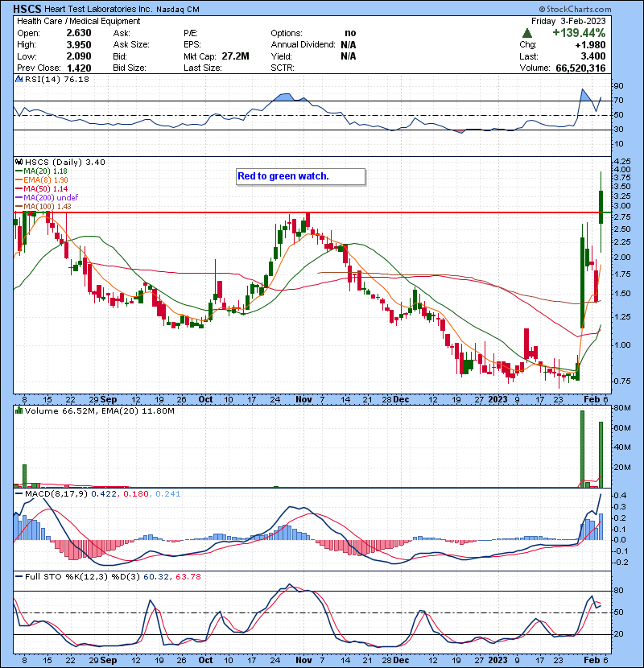Image resolution: width=644 pixels, height=668 pixels.
Task: Click the Options value 'no'
Action: tap(350, 33)
